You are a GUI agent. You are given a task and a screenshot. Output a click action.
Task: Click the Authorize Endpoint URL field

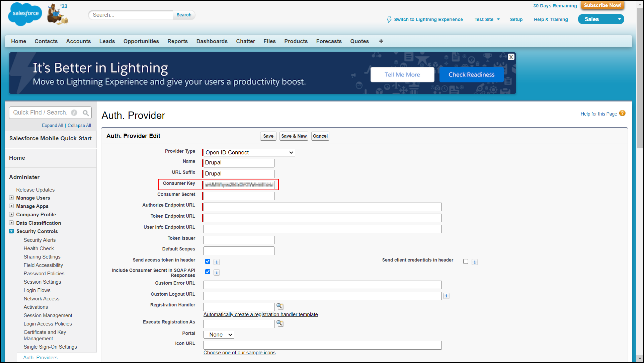(x=322, y=207)
